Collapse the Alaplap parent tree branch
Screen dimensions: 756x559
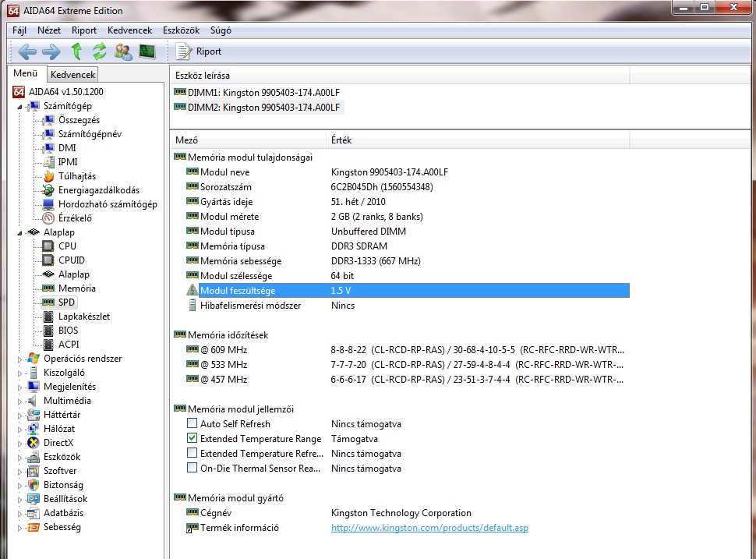[x=19, y=233]
